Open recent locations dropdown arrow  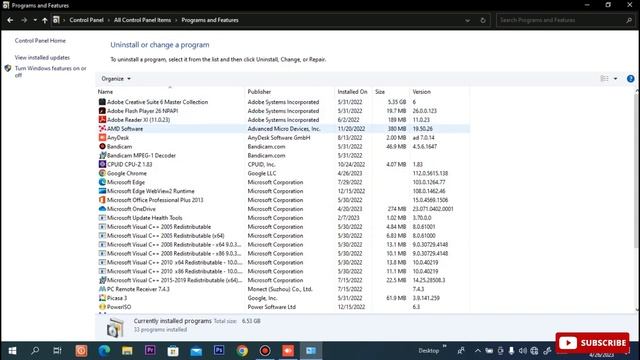(35, 20)
